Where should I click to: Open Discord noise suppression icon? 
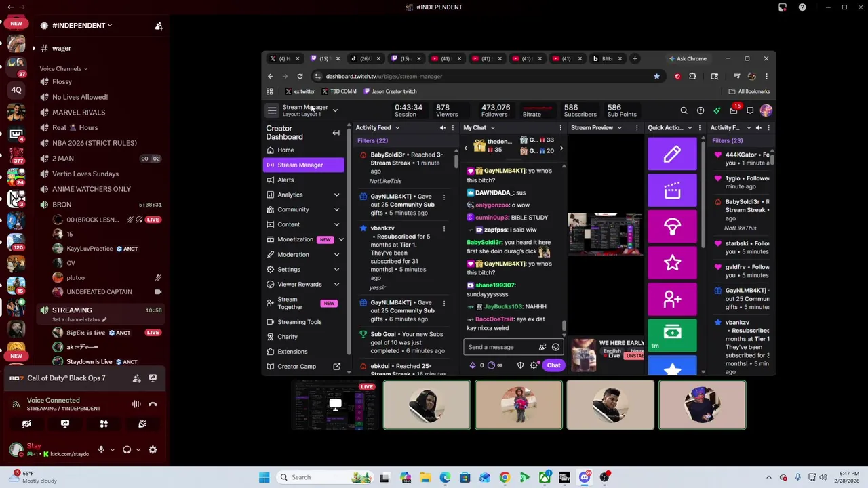click(136, 404)
